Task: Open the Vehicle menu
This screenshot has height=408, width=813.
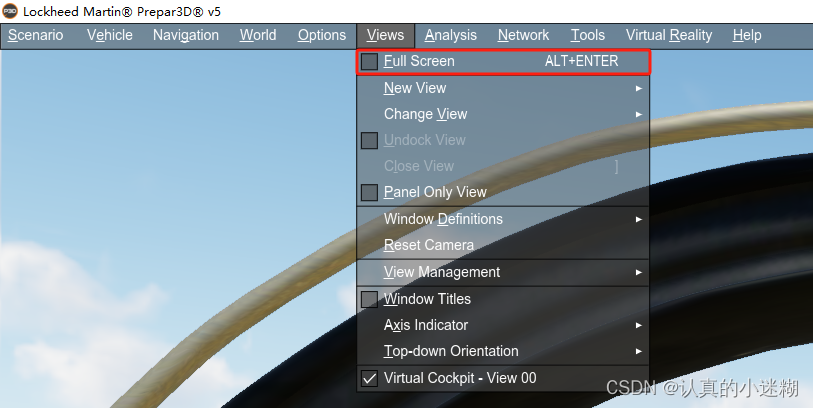Action: pos(109,35)
